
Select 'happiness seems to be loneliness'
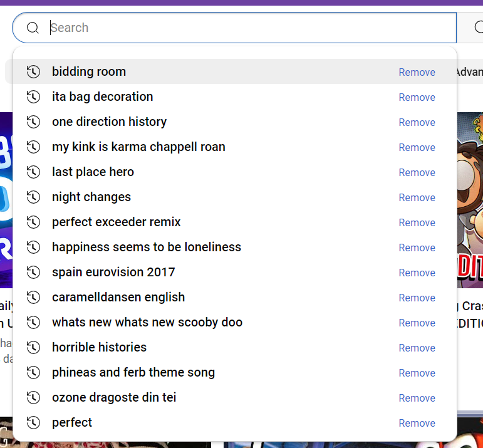[235, 247]
